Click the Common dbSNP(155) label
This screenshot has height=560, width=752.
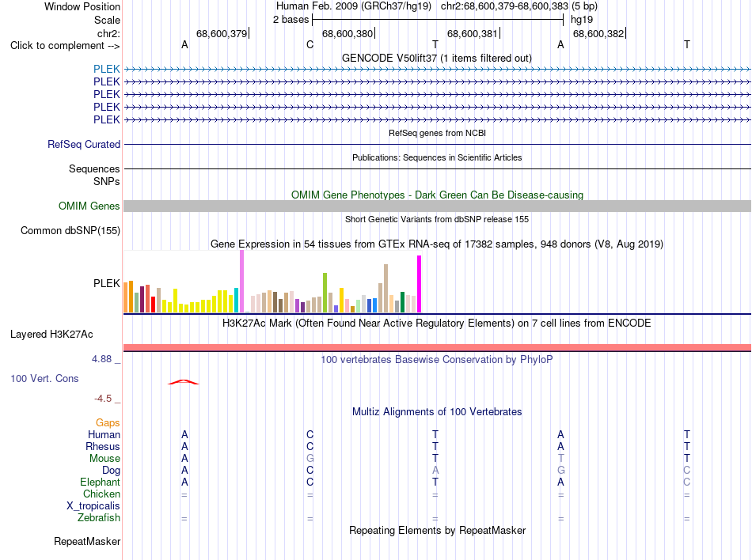click(70, 230)
